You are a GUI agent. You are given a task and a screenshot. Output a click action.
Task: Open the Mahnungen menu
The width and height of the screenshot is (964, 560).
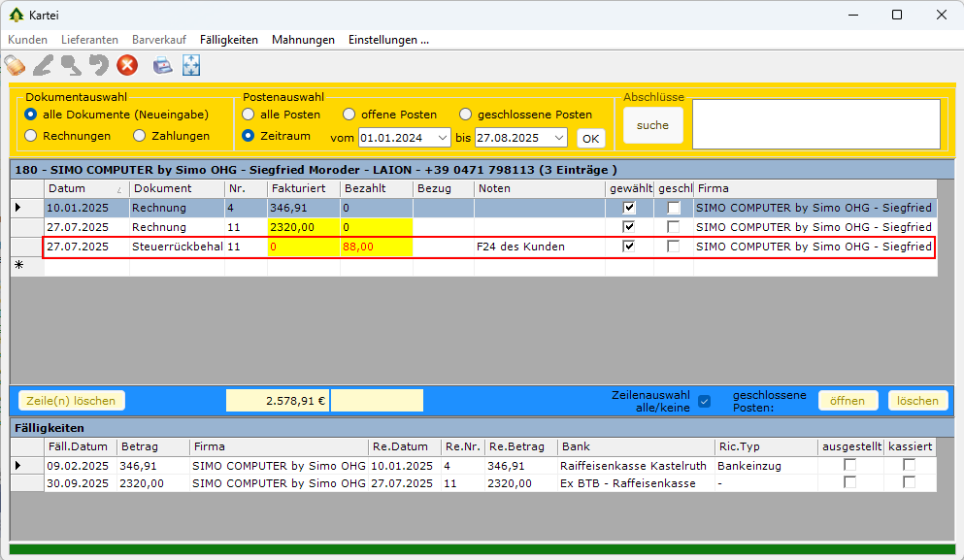(x=303, y=40)
